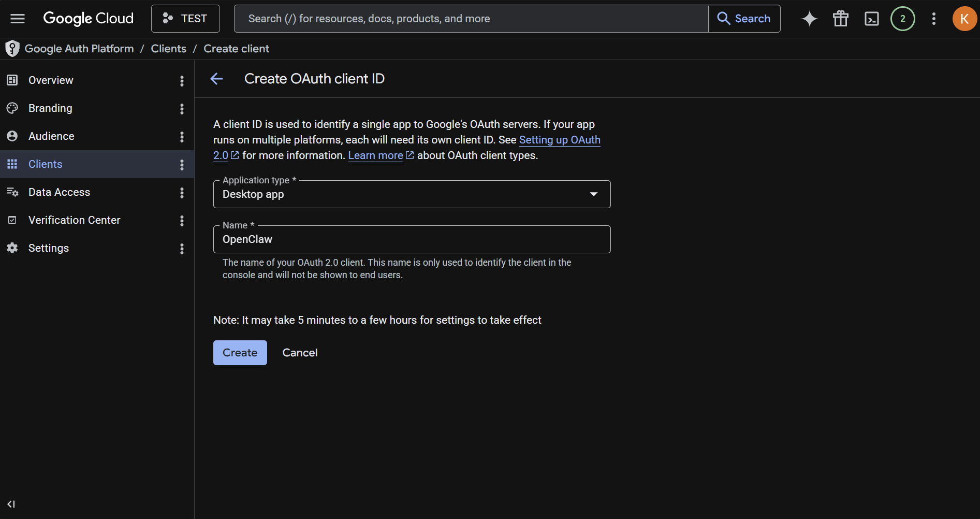980x519 pixels.
Task: Click the Settings gear icon
Action: (12, 248)
